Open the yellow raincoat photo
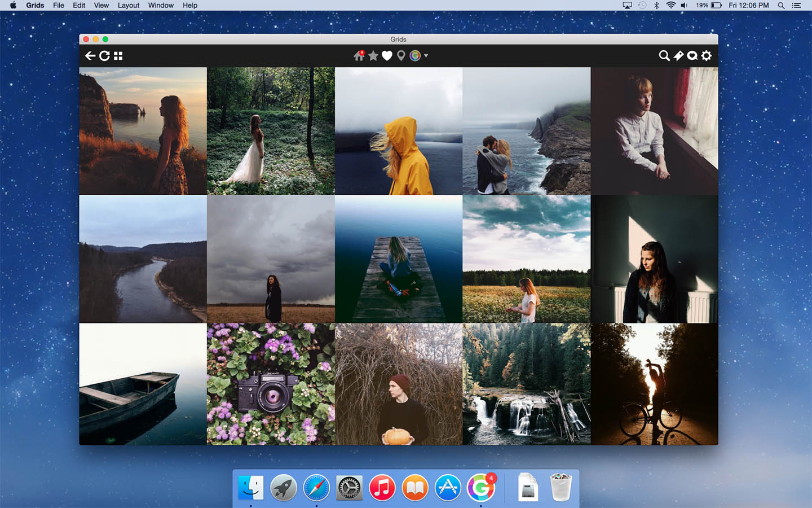The image size is (812, 508). (x=399, y=130)
